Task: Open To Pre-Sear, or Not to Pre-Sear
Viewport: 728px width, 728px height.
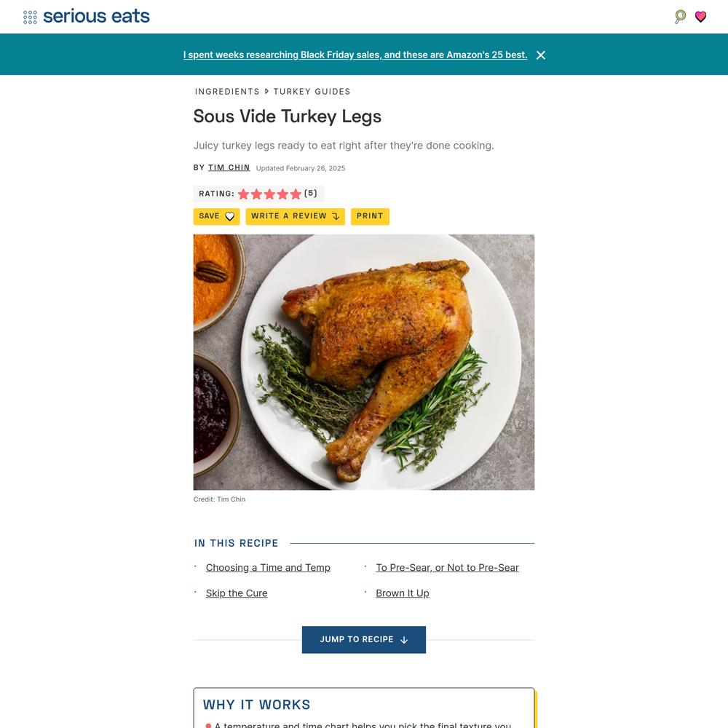Action: point(447,567)
